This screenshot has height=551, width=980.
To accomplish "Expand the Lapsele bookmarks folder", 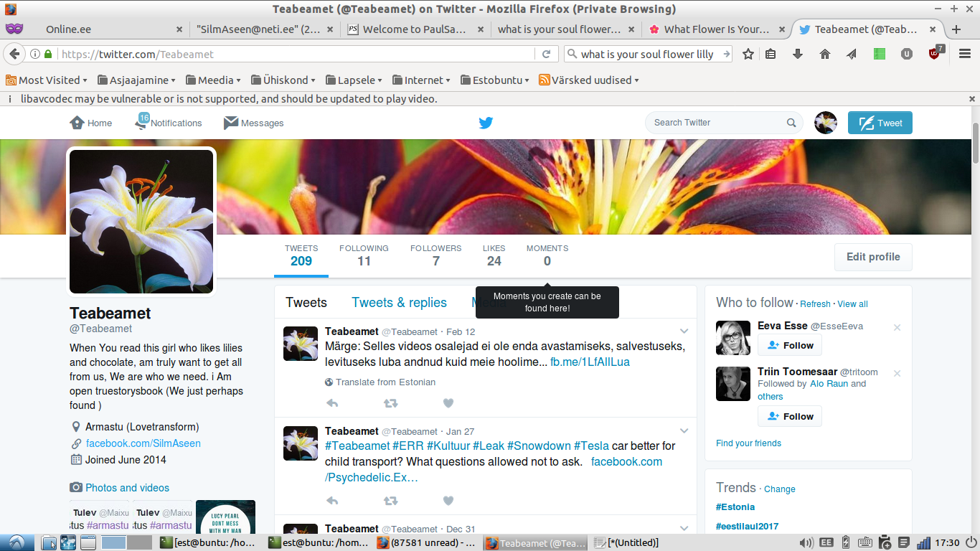I will (x=354, y=80).
